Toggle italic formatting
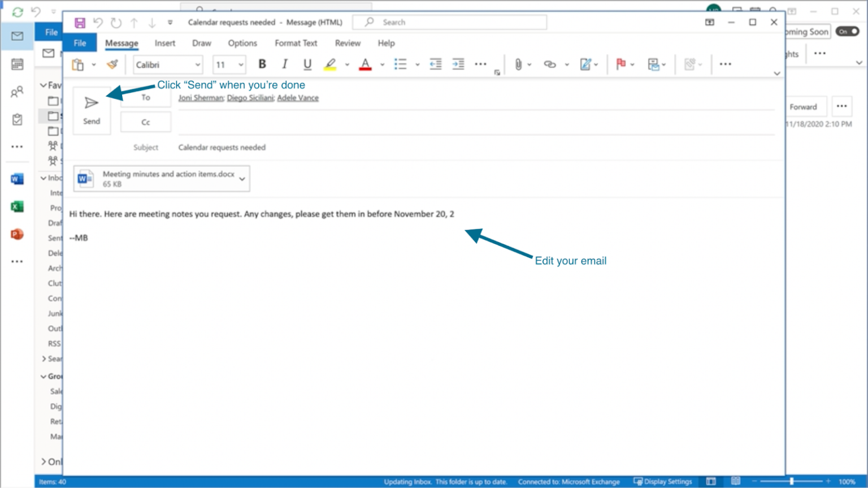868x488 pixels. pyautogui.click(x=284, y=64)
